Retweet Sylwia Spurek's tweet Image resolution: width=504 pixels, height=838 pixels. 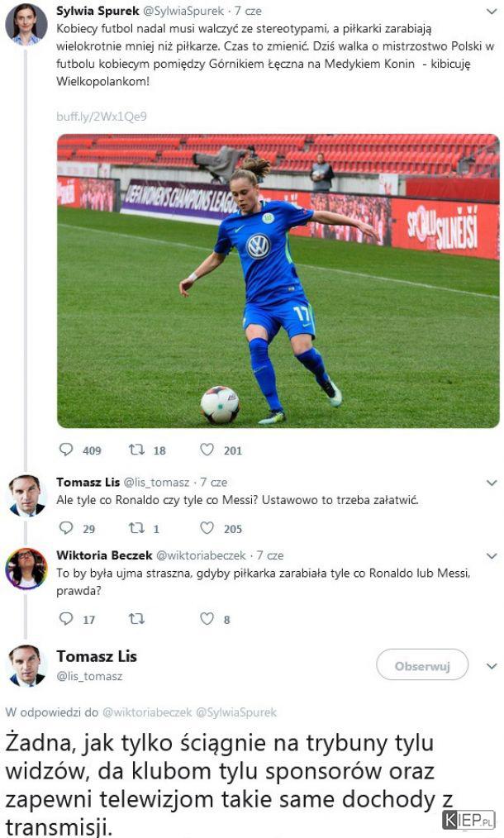[137, 450]
